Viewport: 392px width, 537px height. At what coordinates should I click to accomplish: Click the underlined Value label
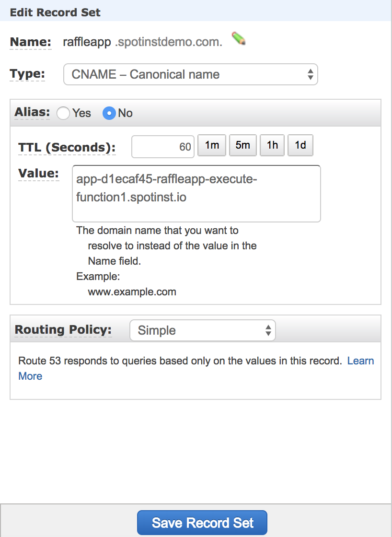(38, 173)
